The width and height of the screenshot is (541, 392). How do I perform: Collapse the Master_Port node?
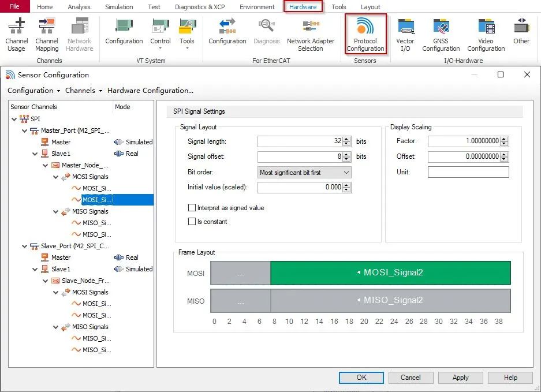[x=24, y=131]
